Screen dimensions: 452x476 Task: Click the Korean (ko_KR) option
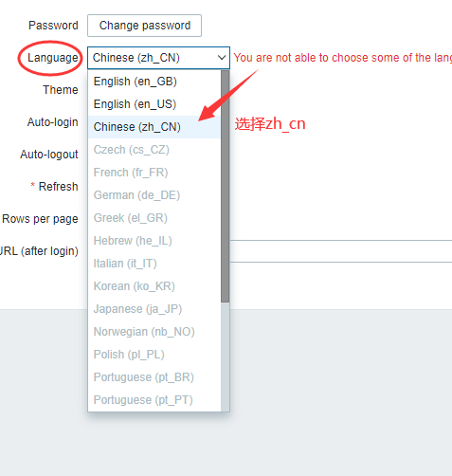point(154,286)
